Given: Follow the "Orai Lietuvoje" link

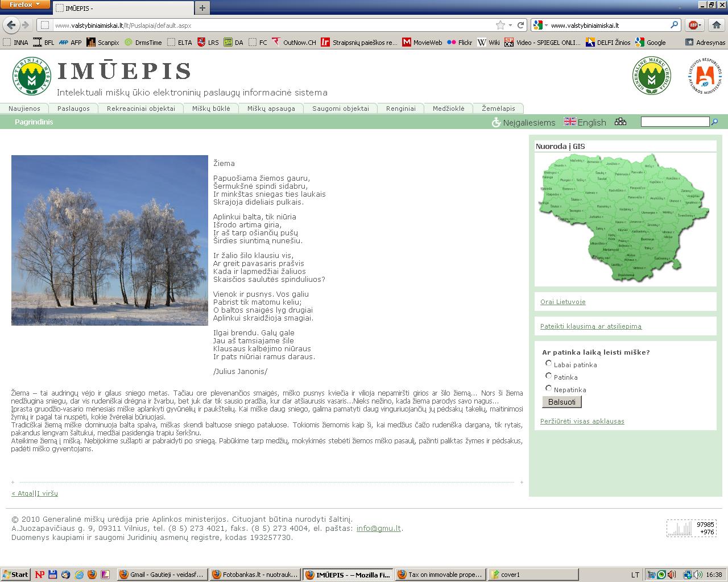Looking at the screenshot, I should 562,302.
